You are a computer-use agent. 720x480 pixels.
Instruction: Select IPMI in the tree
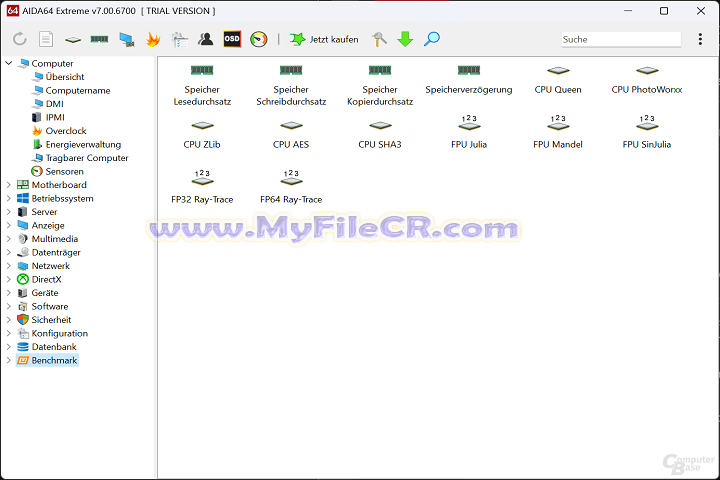pos(48,117)
